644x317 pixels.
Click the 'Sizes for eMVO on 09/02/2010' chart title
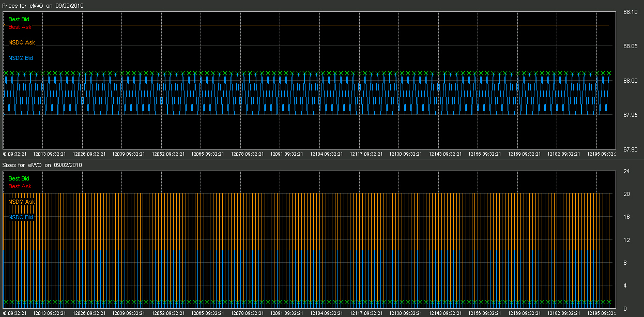point(42,165)
